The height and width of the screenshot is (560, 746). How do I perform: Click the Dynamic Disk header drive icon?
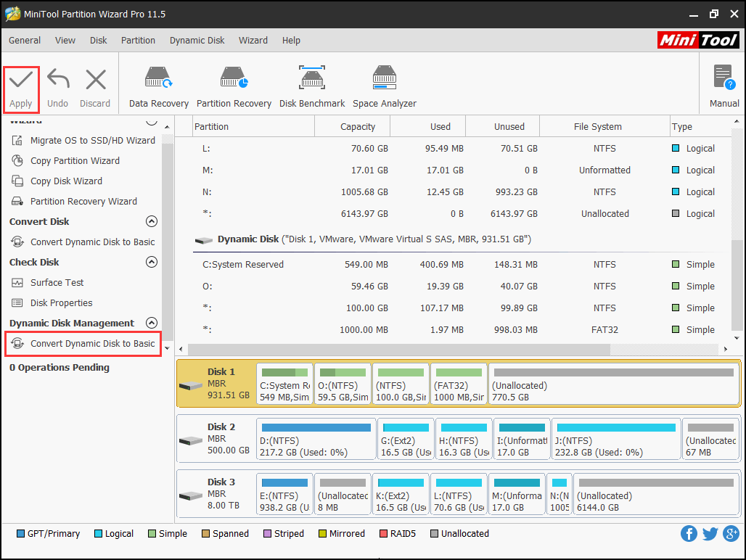[x=204, y=241]
